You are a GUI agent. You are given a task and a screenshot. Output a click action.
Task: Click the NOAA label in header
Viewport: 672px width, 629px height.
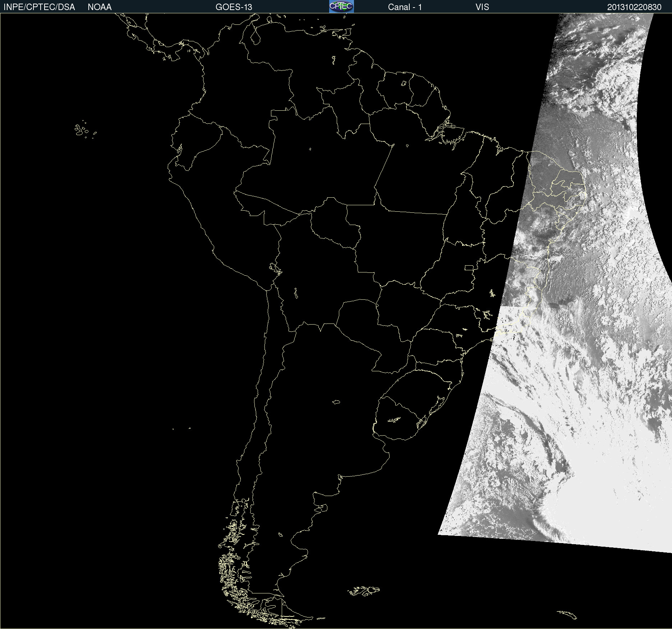coord(100,7)
